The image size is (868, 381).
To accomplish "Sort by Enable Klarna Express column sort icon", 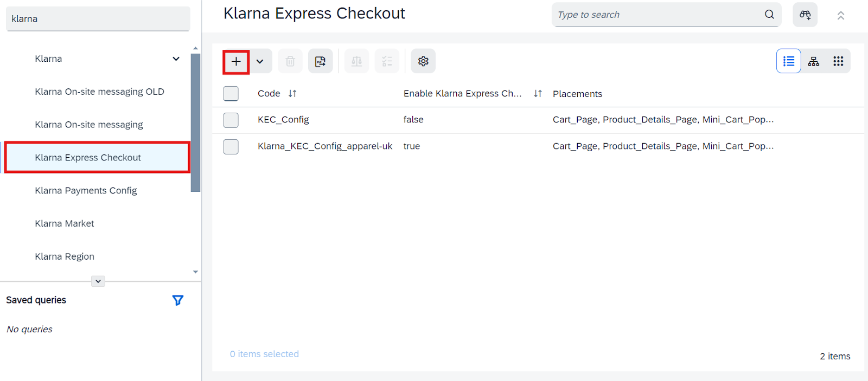I will tap(538, 93).
